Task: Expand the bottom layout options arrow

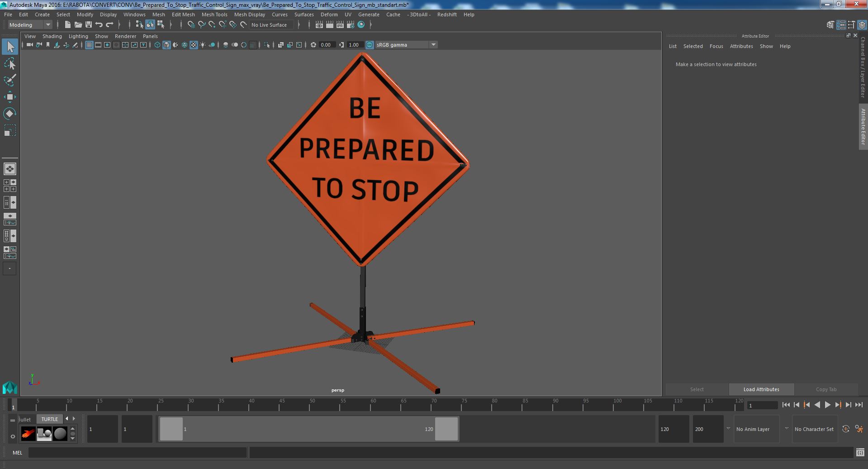Action: point(9,268)
